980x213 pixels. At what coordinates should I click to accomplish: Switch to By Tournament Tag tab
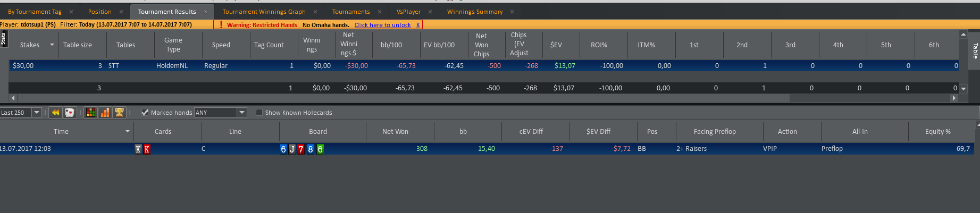point(35,12)
